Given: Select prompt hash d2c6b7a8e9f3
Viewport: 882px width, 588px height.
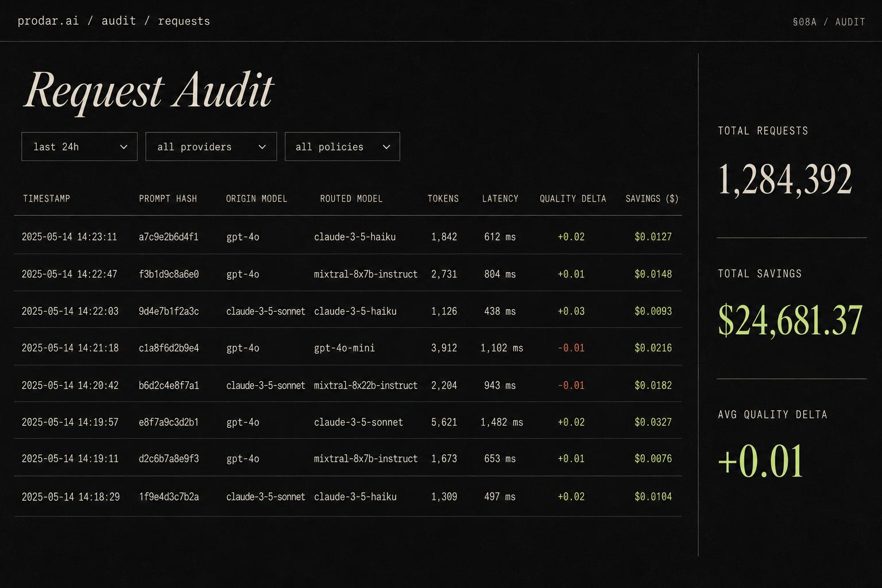Looking at the screenshot, I should (168, 459).
